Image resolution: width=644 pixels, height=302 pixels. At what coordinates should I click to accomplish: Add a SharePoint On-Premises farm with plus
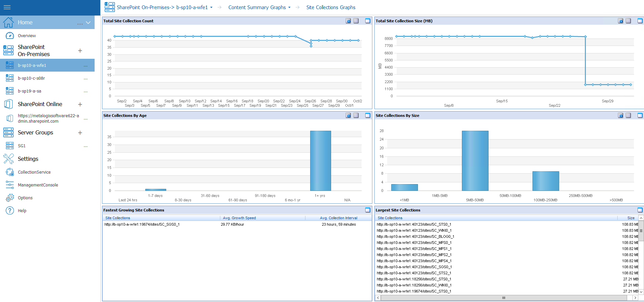coord(80,51)
